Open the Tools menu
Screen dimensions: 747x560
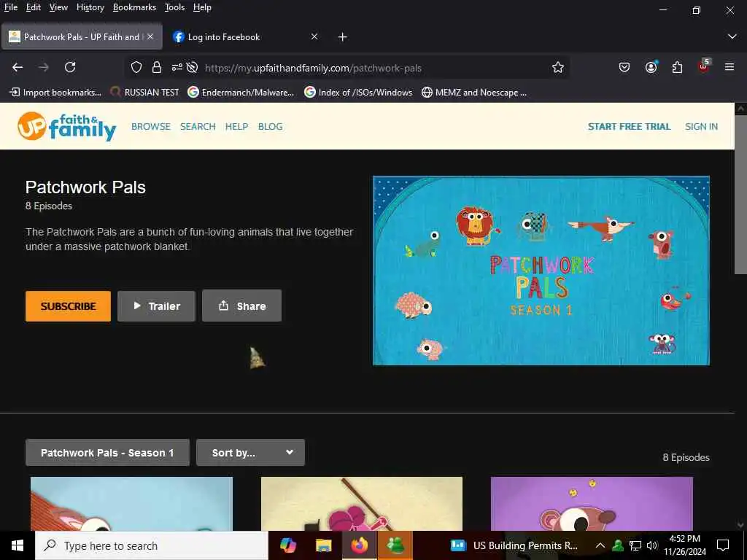click(x=174, y=7)
